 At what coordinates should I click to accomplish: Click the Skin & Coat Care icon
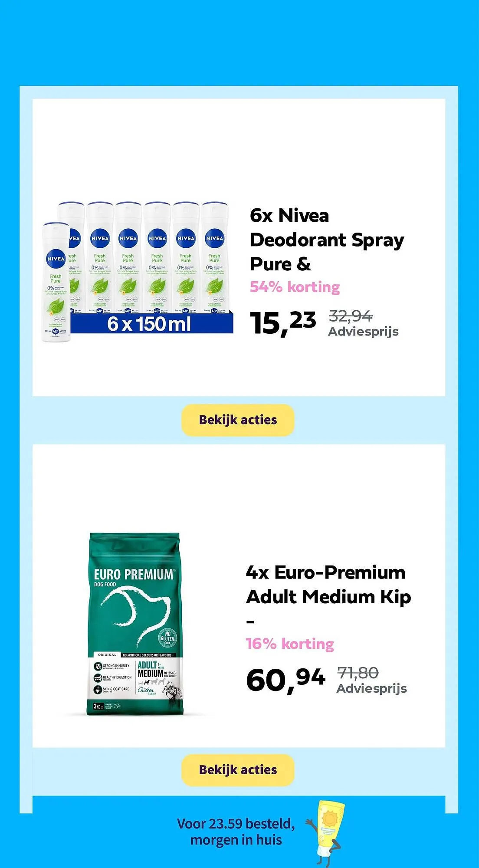(98, 689)
